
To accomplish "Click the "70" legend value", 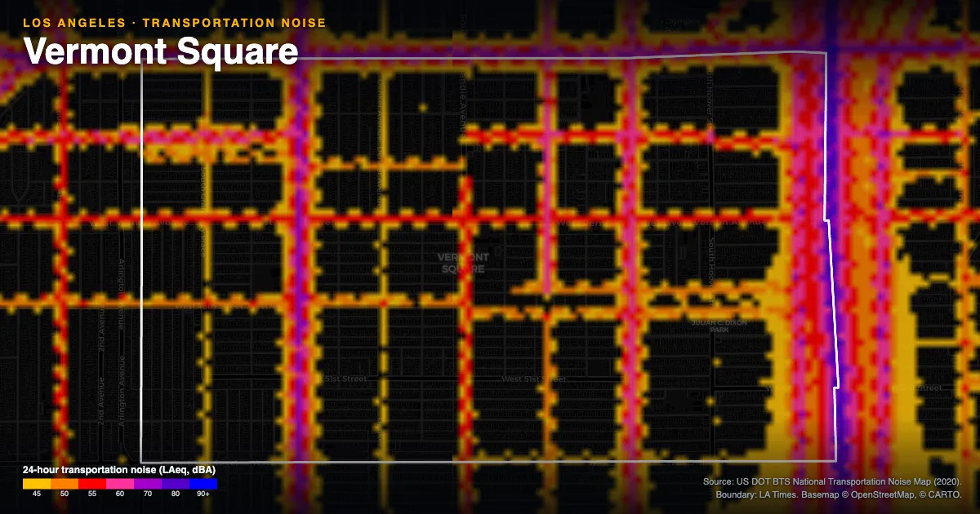I will 148,494.
